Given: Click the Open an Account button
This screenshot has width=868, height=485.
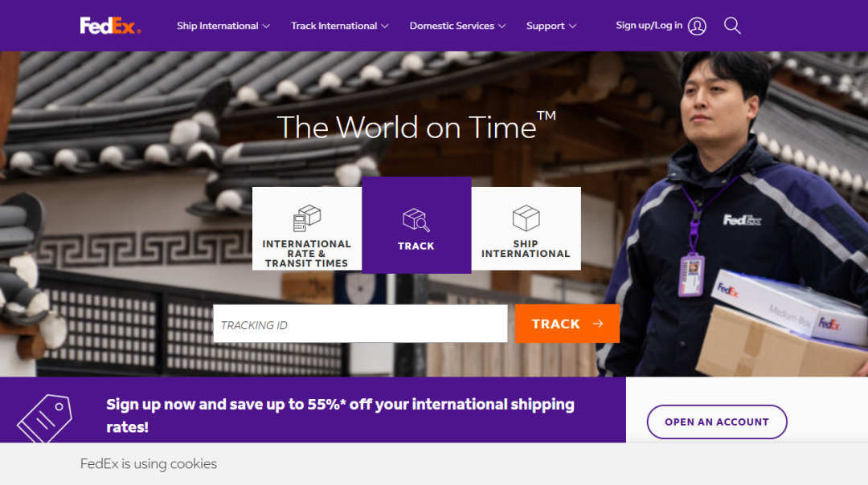Looking at the screenshot, I should 717,422.
